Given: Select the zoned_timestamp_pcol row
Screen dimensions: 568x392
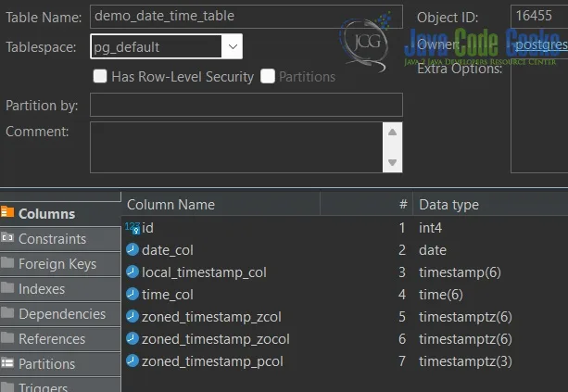Looking at the screenshot, I should click(345, 361).
